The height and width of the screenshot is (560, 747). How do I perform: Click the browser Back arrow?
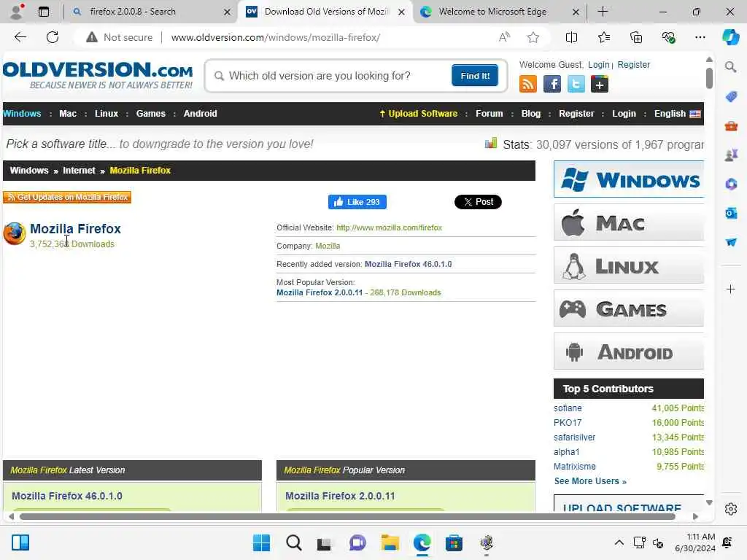tap(20, 37)
